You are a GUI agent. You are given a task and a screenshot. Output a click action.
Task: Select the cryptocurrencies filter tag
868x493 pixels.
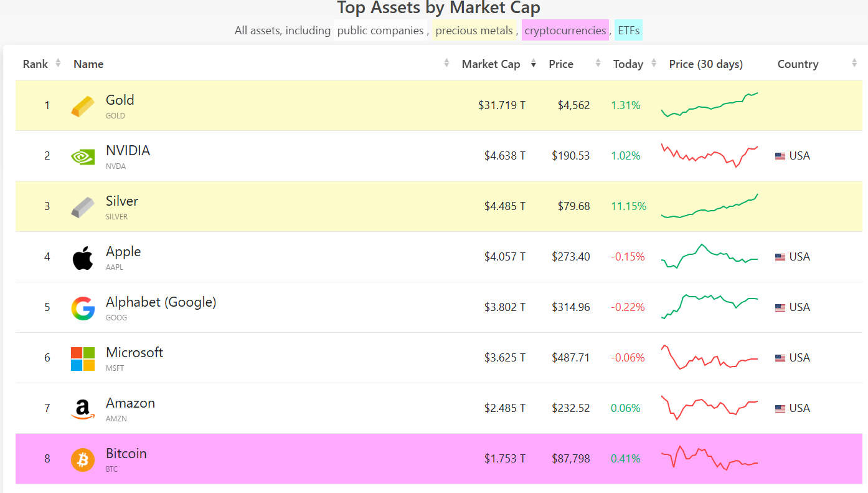tap(565, 30)
